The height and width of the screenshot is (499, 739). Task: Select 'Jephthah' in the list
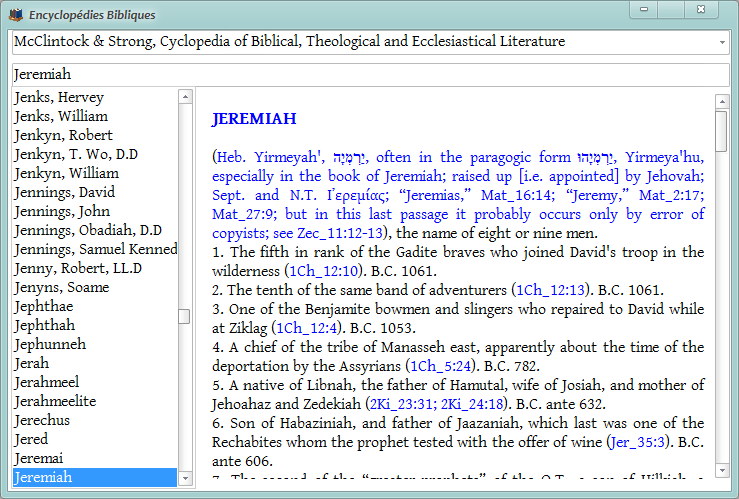point(95,325)
